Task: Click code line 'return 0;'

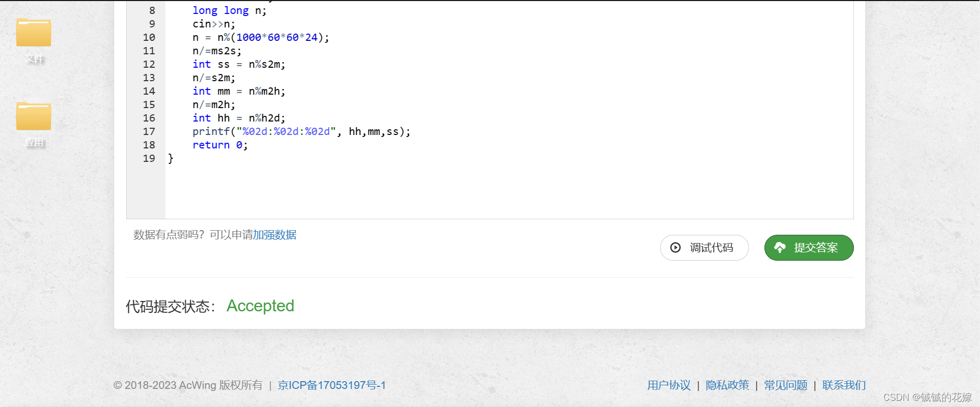Action: tap(220, 145)
